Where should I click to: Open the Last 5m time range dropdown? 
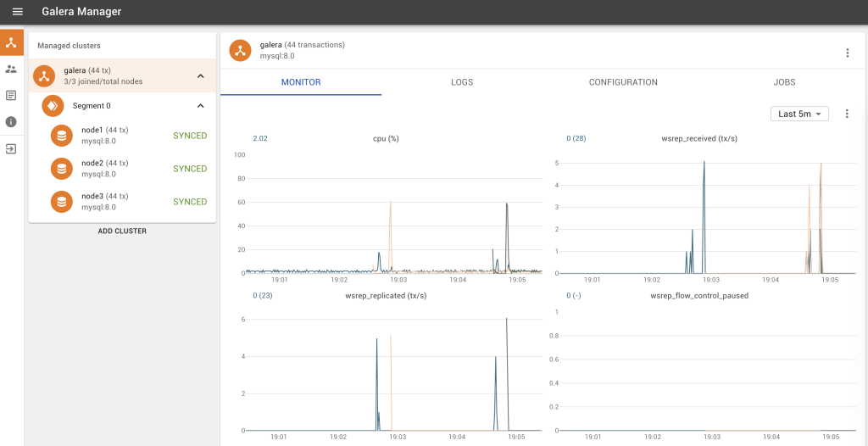[799, 114]
